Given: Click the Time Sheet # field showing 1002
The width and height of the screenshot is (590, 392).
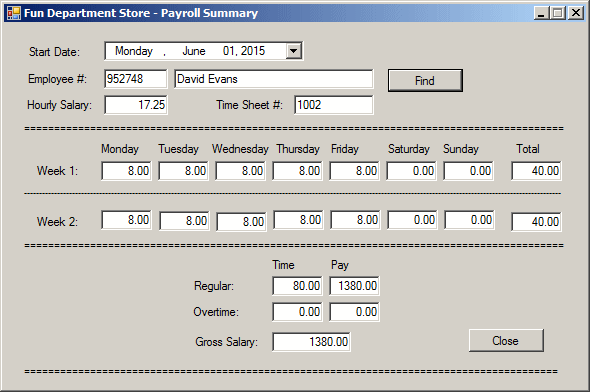Looking at the screenshot, I should tap(334, 105).
